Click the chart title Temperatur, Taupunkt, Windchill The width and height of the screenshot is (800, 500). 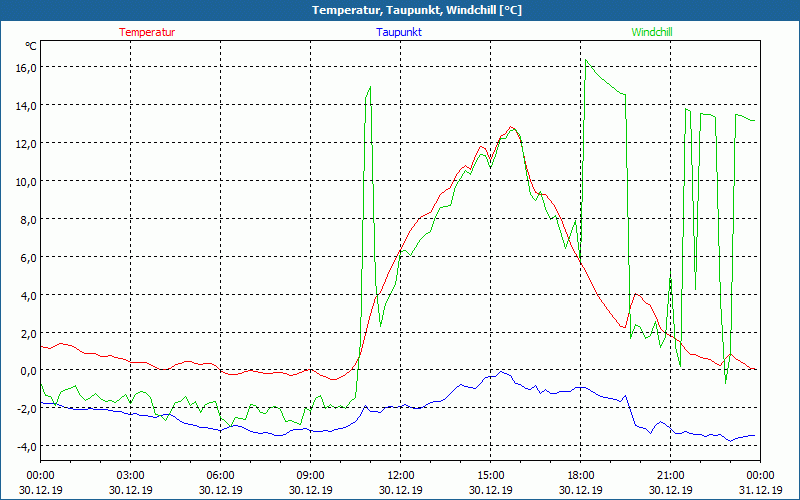click(417, 10)
